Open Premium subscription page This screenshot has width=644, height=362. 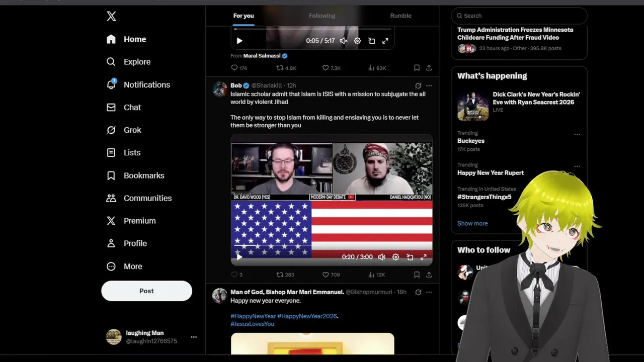(x=131, y=221)
